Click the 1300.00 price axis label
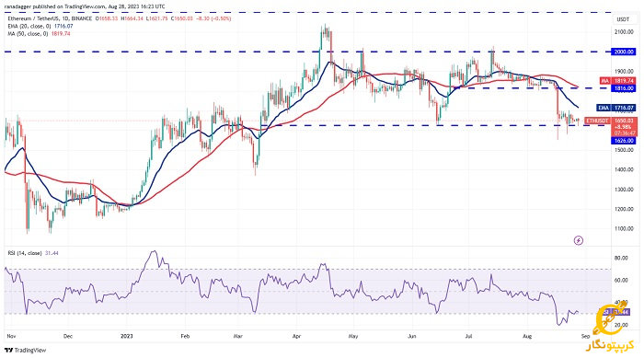 [624, 190]
